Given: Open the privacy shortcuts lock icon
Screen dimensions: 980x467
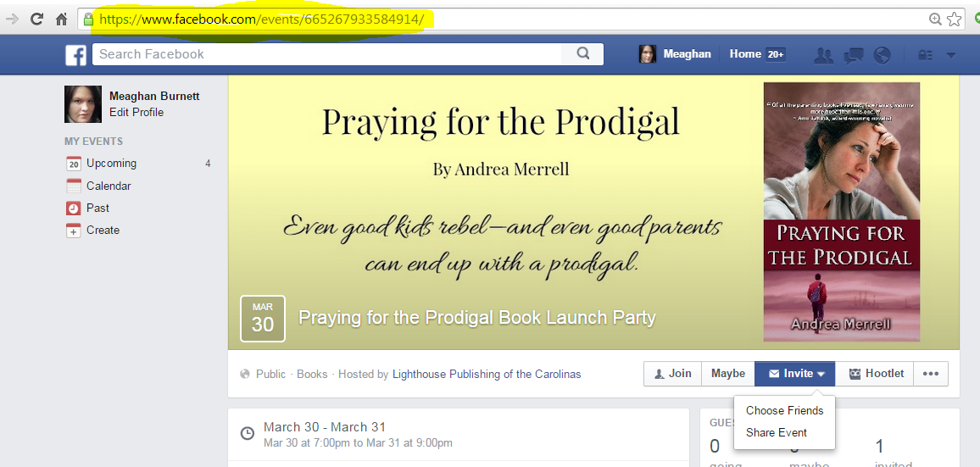Looking at the screenshot, I should pos(925,55).
